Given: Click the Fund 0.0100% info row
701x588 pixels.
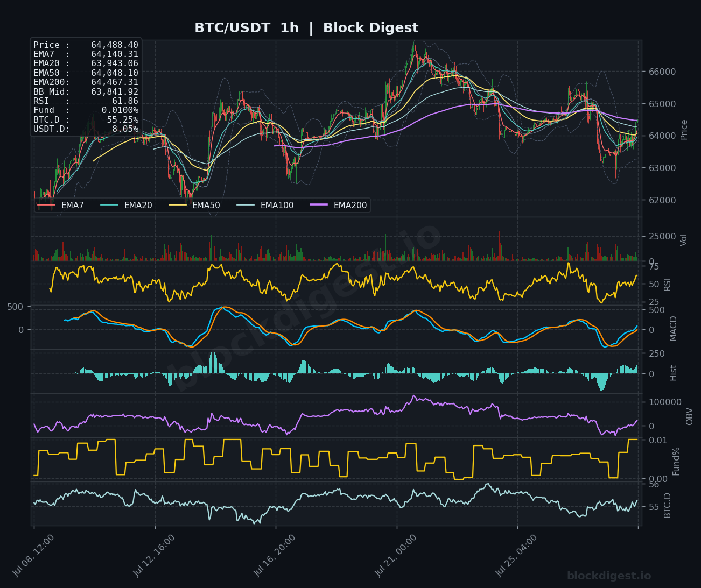Looking at the screenshot, I should [86, 110].
